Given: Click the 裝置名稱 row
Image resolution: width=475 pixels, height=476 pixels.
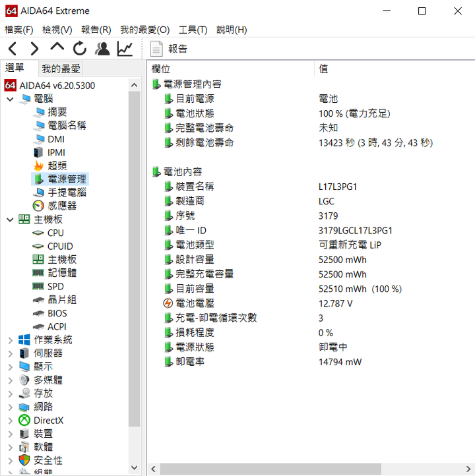Looking at the screenshot, I should coord(311,187).
